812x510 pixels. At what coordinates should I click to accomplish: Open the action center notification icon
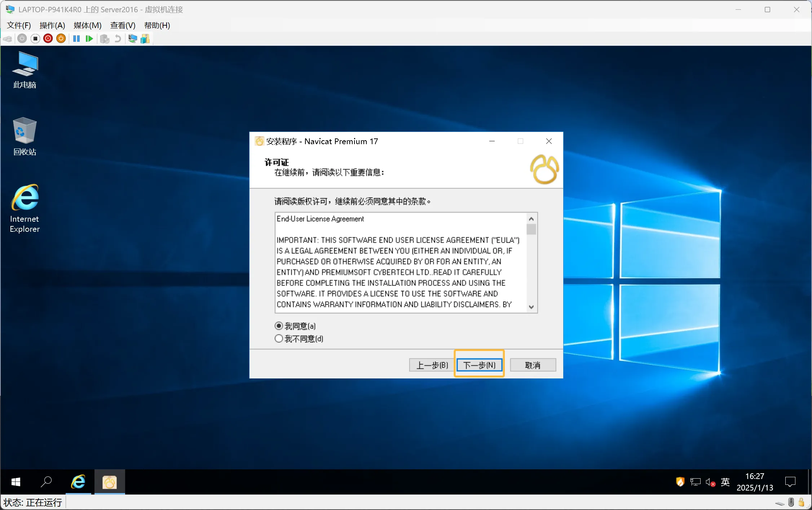790,482
